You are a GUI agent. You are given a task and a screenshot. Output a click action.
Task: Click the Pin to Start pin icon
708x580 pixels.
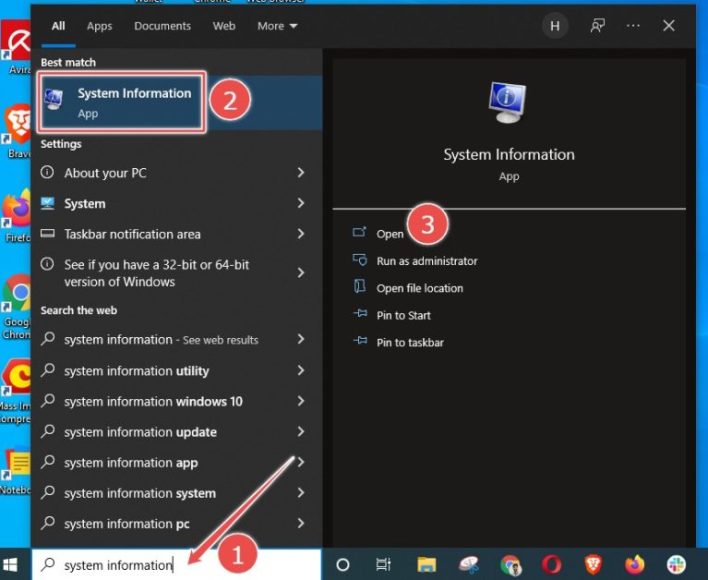(x=360, y=313)
